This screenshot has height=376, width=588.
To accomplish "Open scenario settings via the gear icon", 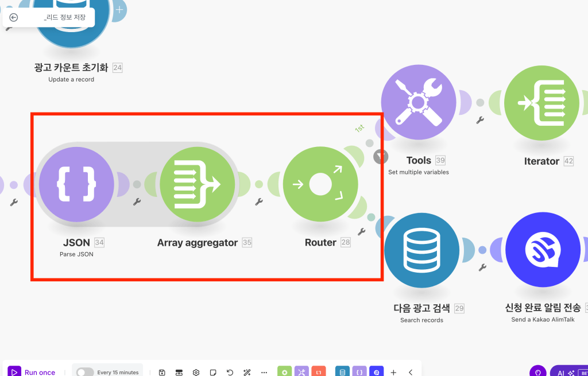I will point(196,372).
